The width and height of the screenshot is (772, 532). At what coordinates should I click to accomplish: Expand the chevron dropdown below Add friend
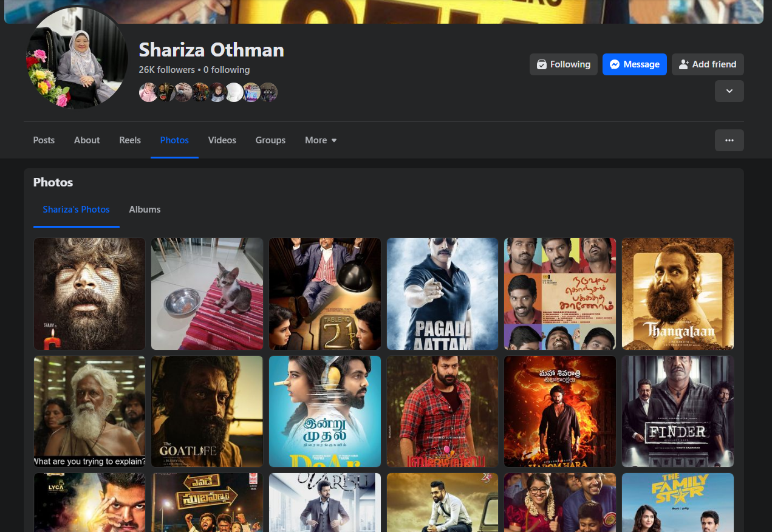(x=729, y=91)
